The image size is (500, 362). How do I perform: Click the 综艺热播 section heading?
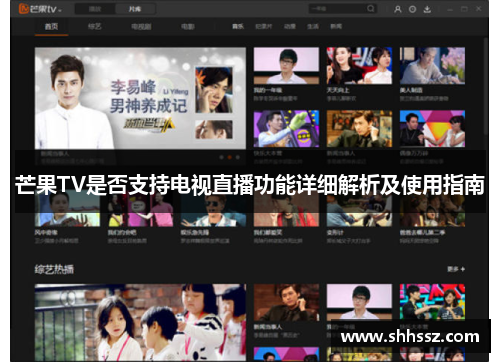(x=54, y=269)
